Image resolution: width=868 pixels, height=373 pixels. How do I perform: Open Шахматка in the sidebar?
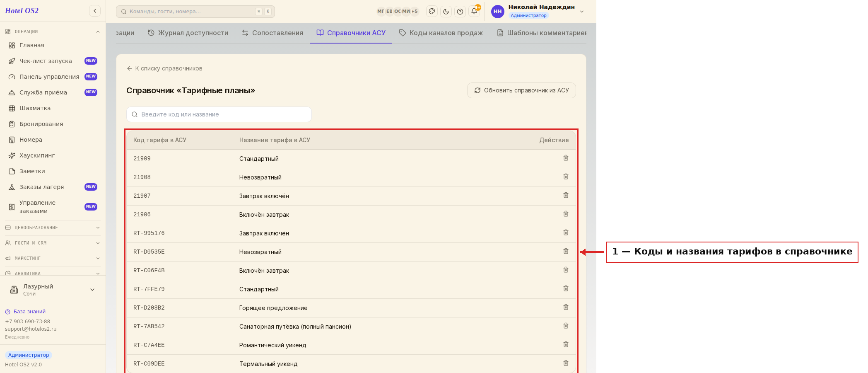pyautogui.click(x=53, y=108)
